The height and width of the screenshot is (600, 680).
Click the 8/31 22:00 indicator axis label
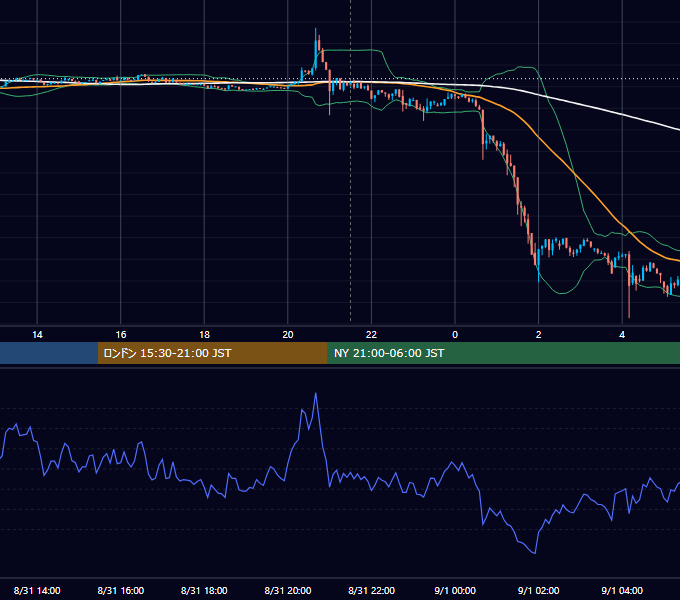(x=372, y=590)
